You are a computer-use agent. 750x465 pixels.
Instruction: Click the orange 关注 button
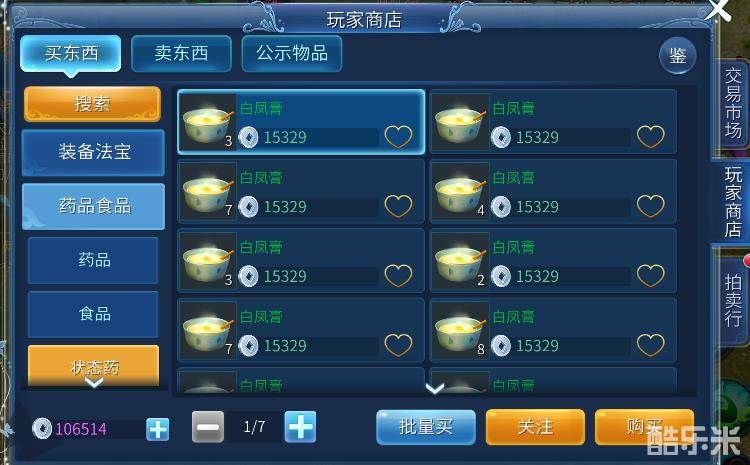click(535, 427)
